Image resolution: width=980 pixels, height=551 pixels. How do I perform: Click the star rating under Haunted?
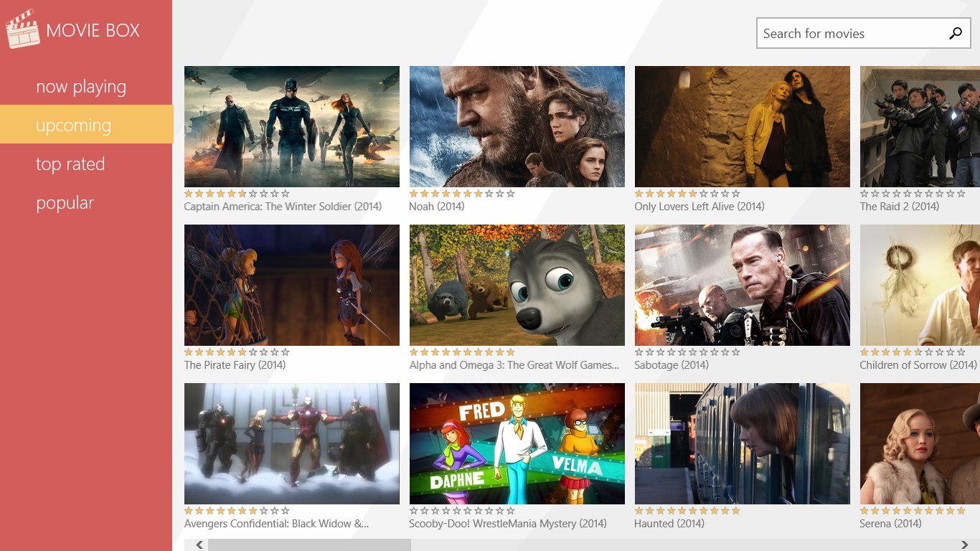687,511
